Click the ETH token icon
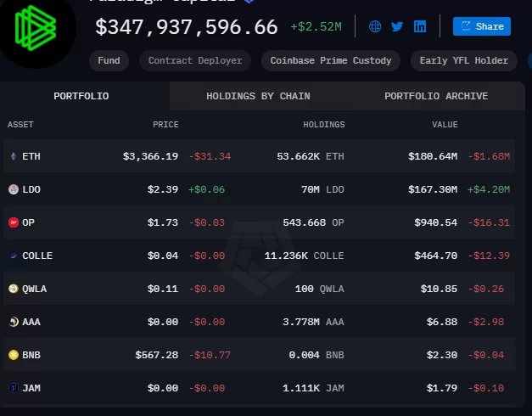This screenshot has width=532, height=416. [x=13, y=156]
